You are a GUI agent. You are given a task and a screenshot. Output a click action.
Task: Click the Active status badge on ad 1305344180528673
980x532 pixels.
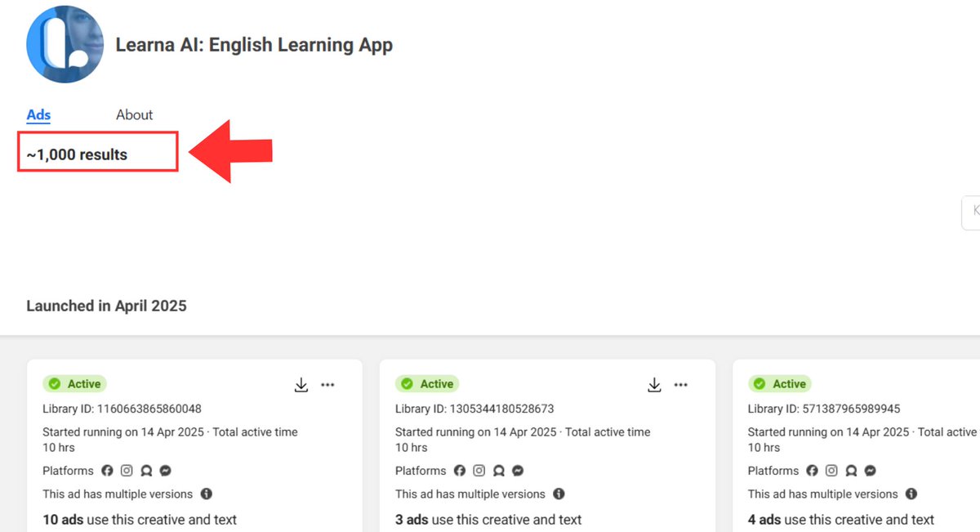(x=427, y=384)
